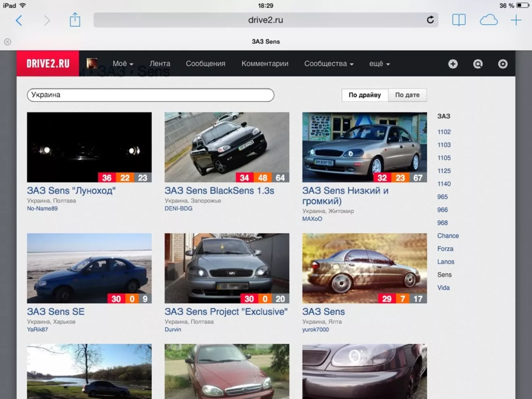Open the Safari share sheet icon
The width and height of the screenshot is (532, 399).
pos(75,20)
